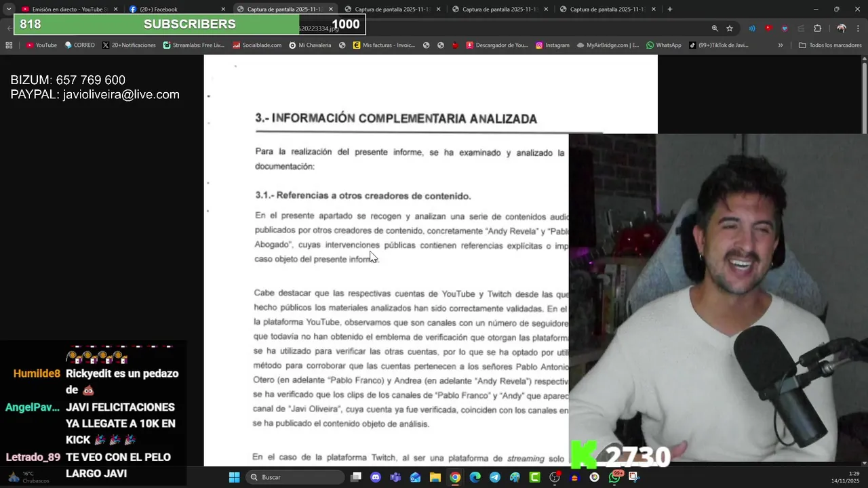Open the Socialblade.com bookmark
868x488 pixels.
257,45
